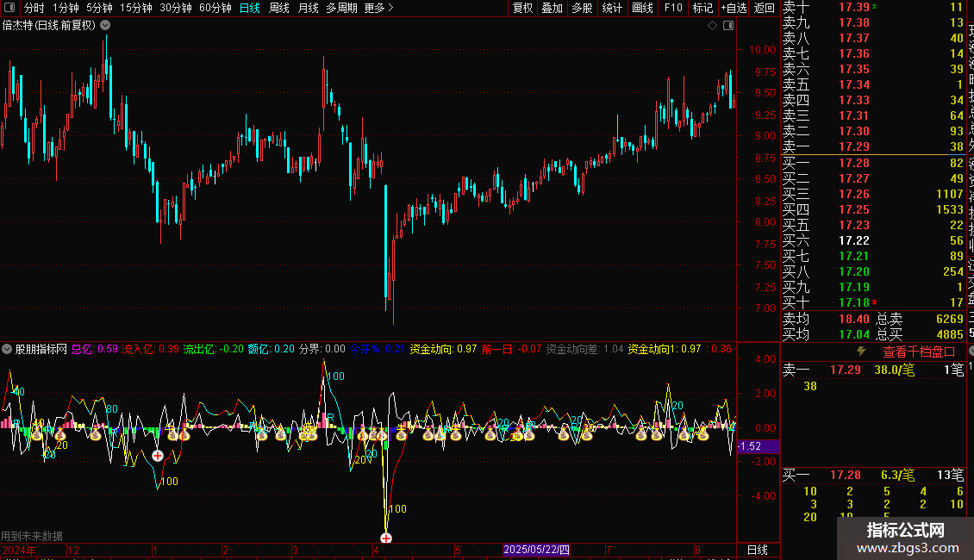The width and height of the screenshot is (974, 560).
Task: Click 总买 total value 4885
Action: tap(949, 334)
